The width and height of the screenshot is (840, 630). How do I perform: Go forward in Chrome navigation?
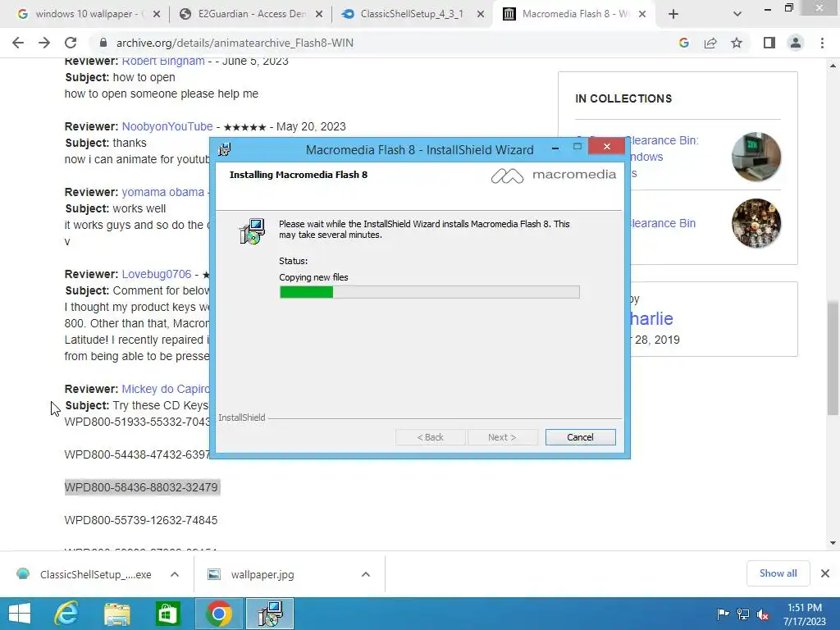(x=44, y=43)
